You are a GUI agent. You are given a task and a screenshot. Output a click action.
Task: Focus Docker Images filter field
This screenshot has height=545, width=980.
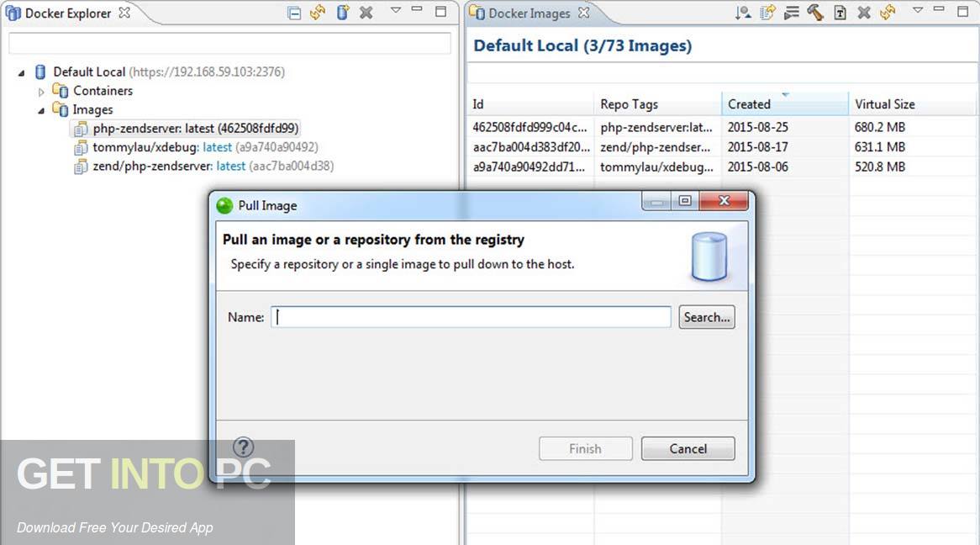[722, 72]
